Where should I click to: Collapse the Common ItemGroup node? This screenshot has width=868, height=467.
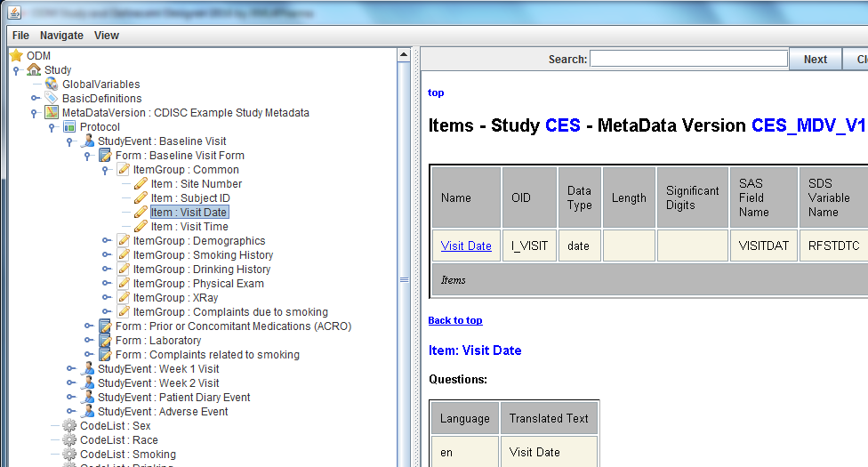click(x=106, y=170)
